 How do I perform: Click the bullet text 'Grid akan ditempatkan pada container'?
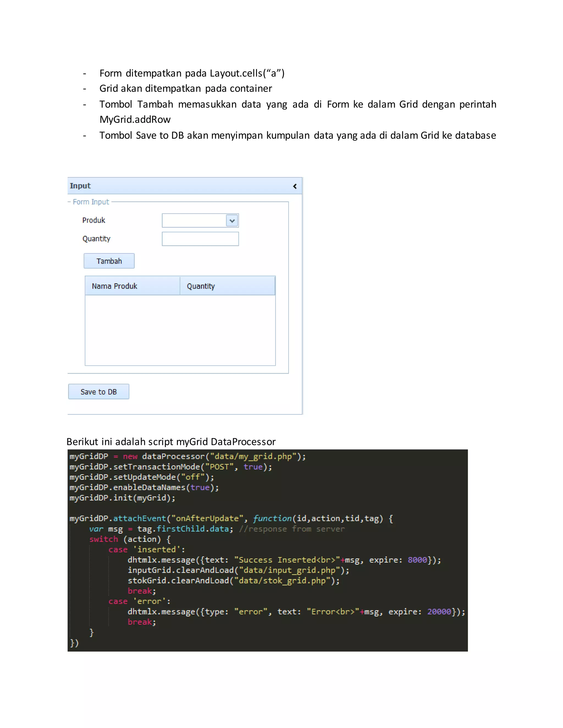click(x=186, y=89)
